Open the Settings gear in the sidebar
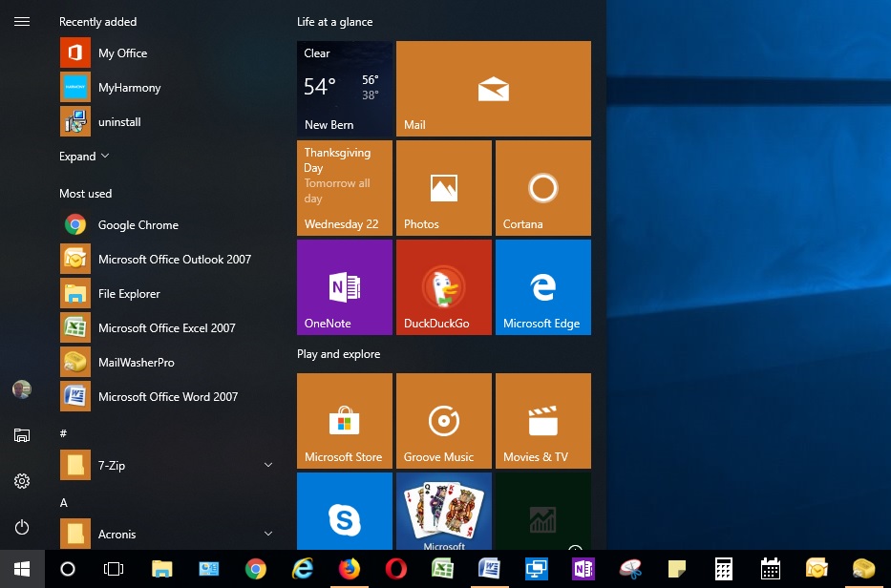Image resolution: width=891 pixels, height=588 pixels. tap(22, 481)
